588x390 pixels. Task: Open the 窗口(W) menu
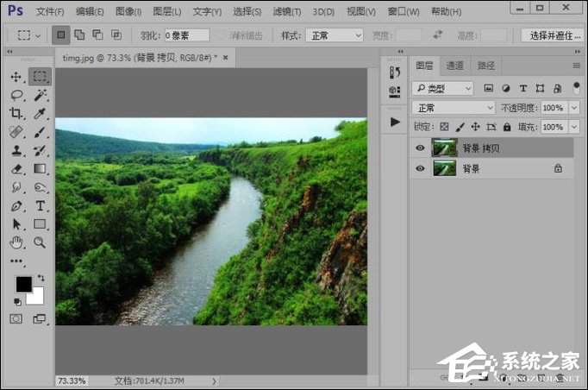click(x=403, y=12)
